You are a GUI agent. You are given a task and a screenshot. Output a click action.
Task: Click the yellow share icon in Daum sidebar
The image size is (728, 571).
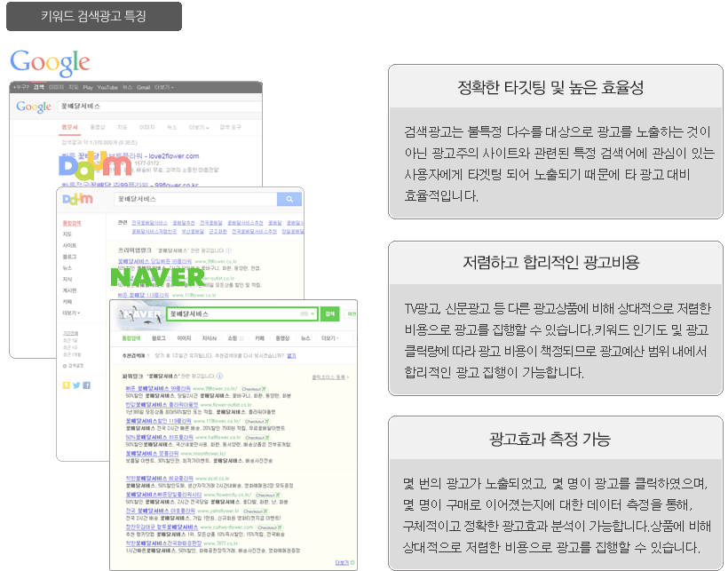coord(67,385)
